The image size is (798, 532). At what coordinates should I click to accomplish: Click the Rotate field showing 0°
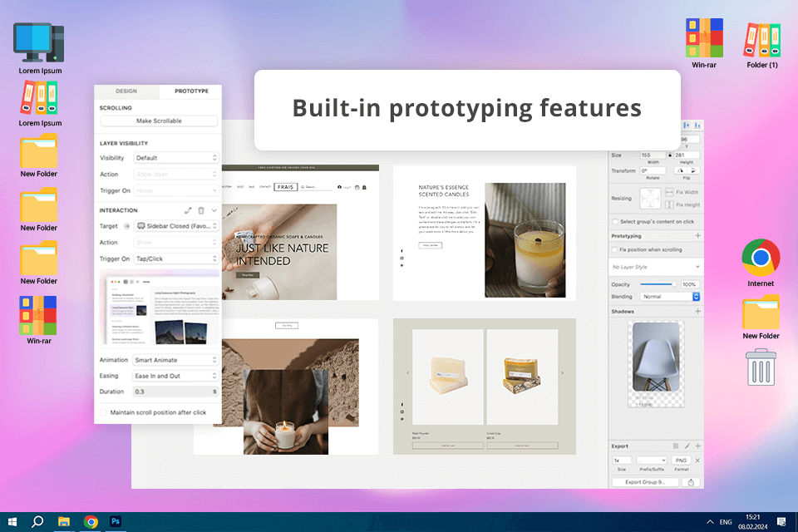point(653,170)
